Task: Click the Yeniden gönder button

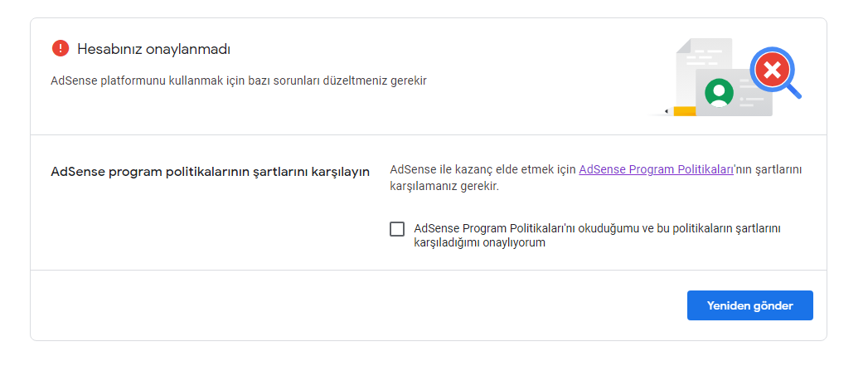Action: coord(750,305)
